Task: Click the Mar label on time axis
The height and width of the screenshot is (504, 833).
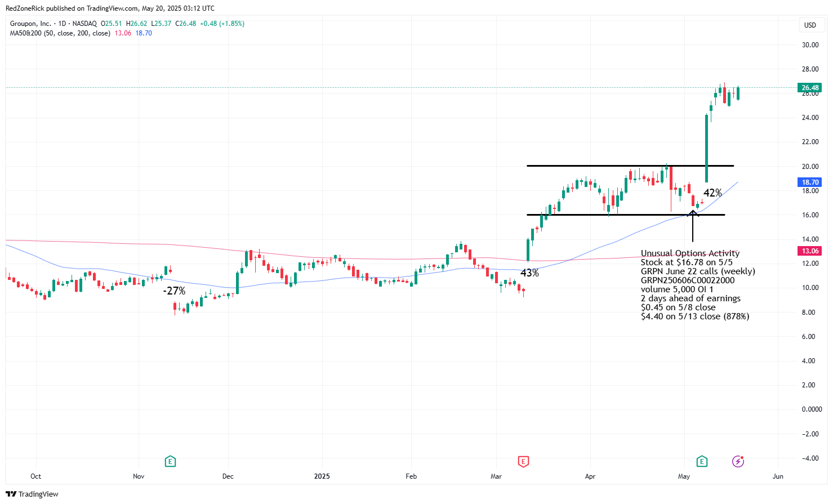Action: click(496, 476)
